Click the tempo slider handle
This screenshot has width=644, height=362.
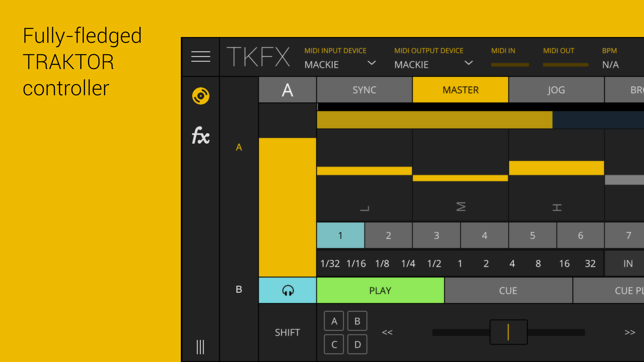click(508, 332)
